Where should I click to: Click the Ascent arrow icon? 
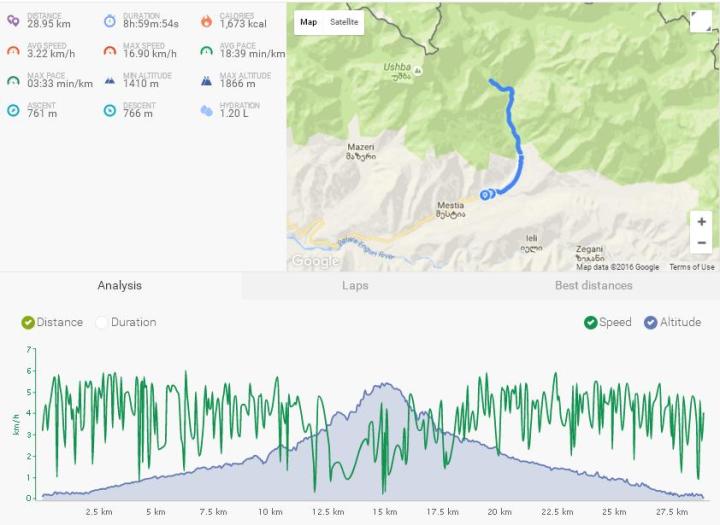(13, 110)
